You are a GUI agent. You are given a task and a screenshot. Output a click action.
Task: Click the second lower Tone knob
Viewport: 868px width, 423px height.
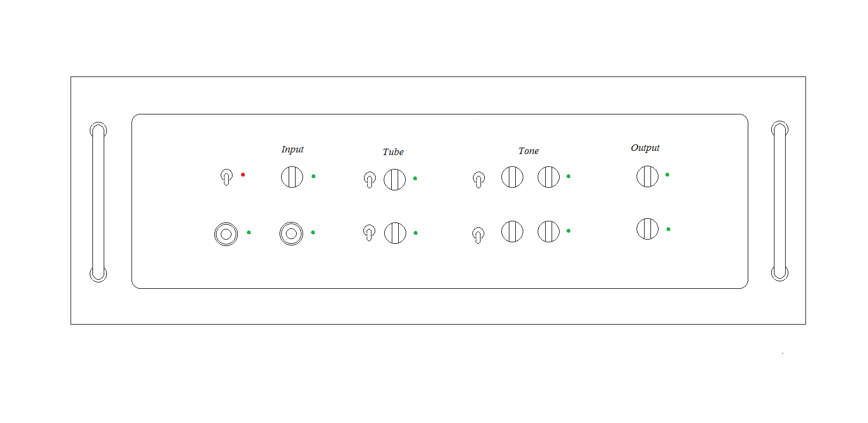pos(548,231)
